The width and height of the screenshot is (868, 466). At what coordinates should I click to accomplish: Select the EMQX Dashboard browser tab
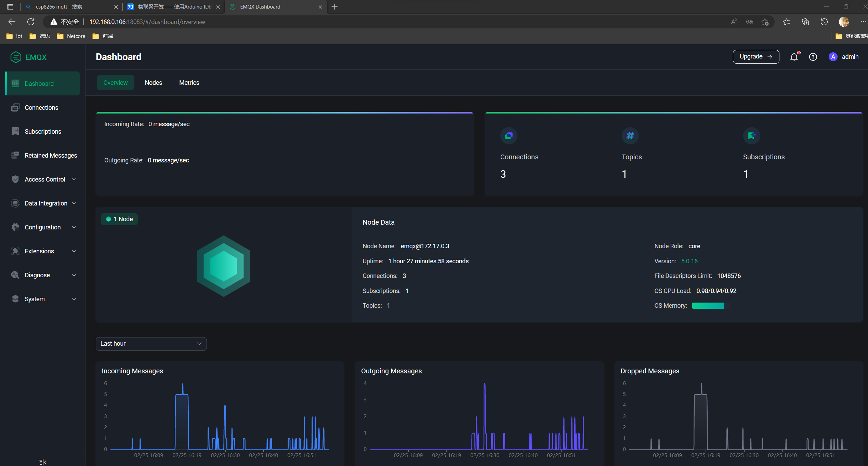tap(275, 7)
